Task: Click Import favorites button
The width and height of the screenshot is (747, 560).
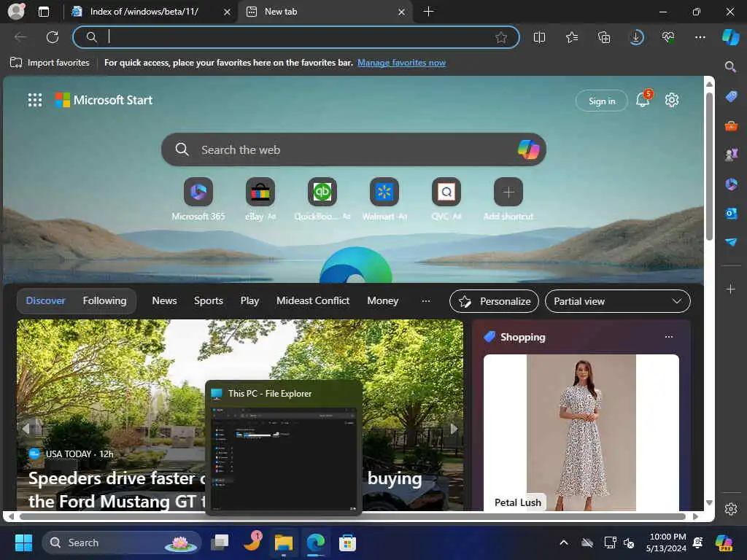Action: [x=50, y=63]
